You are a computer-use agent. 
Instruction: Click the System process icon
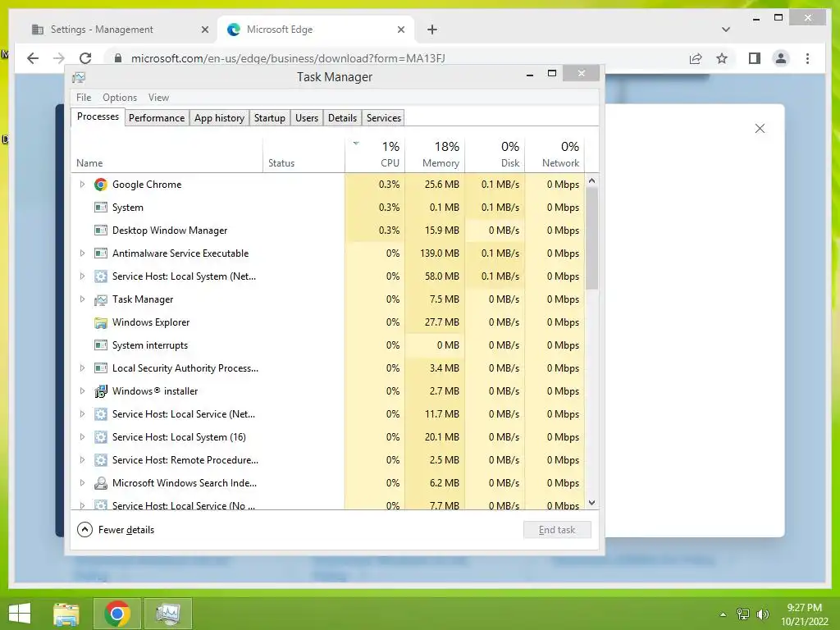100,208
